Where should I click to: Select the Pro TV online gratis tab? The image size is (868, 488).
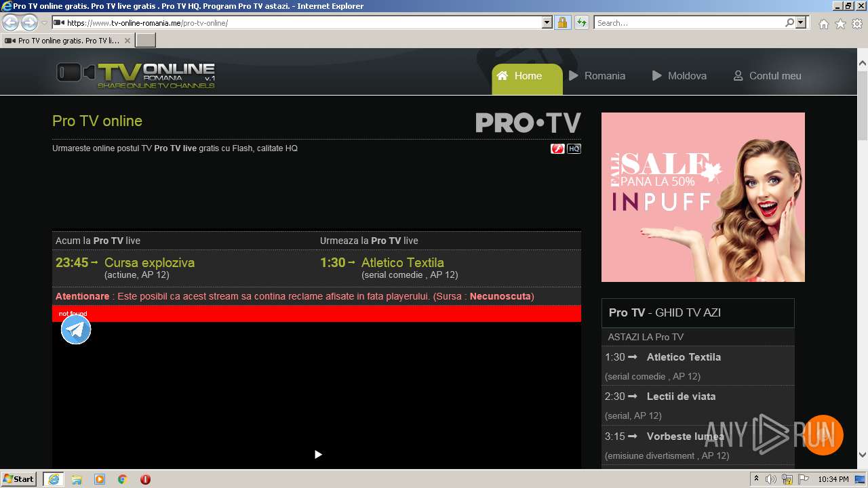pyautogui.click(x=68, y=41)
